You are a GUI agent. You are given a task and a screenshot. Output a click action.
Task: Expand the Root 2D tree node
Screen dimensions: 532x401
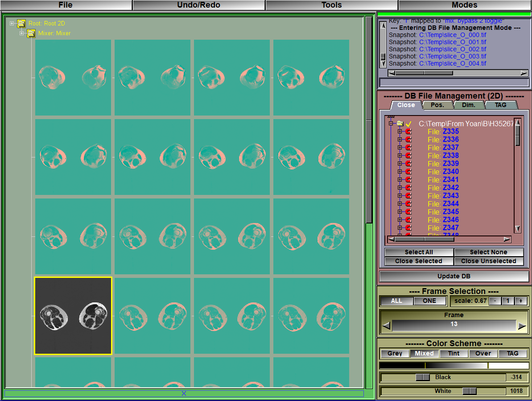point(12,23)
